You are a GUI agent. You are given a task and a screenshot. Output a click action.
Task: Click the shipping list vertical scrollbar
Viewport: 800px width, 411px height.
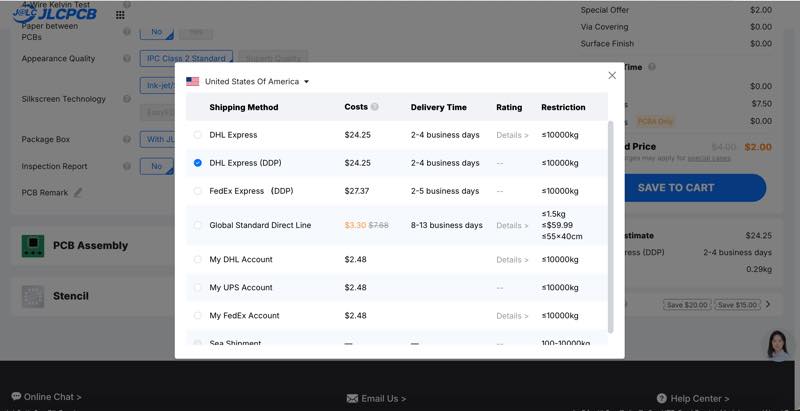pyautogui.click(x=611, y=227)
